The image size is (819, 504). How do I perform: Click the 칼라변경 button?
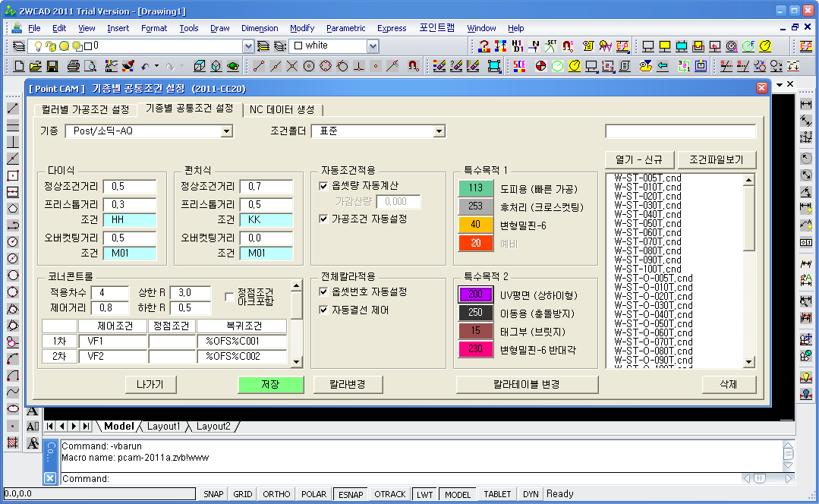point(348,384)
